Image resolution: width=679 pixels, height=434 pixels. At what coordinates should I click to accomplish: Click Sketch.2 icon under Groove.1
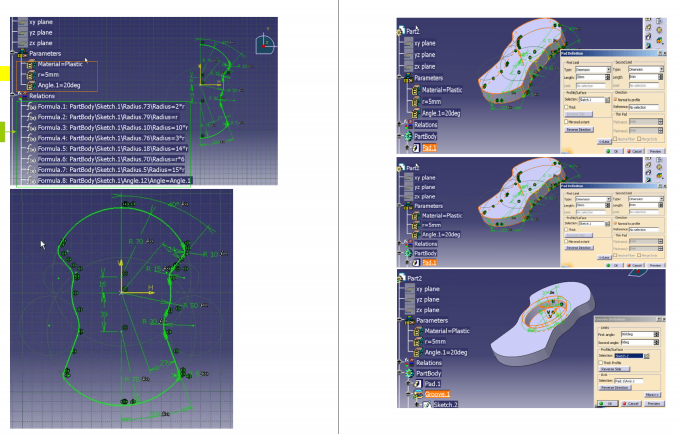click(427, 404)
